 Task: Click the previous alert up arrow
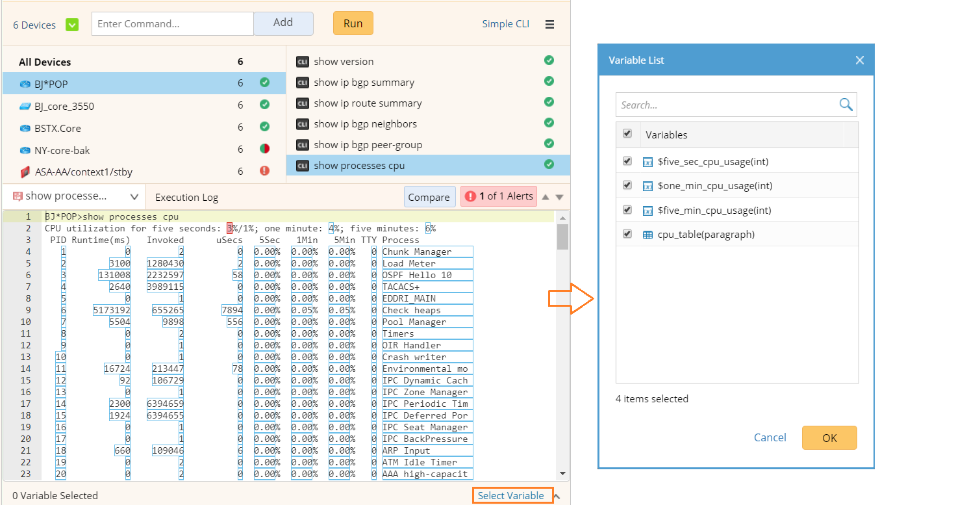click(x=546, y=197)
